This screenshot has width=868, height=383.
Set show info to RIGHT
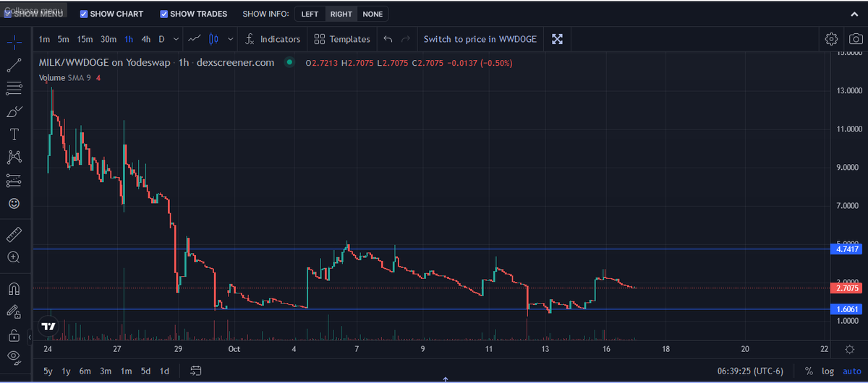click(341, 14)
